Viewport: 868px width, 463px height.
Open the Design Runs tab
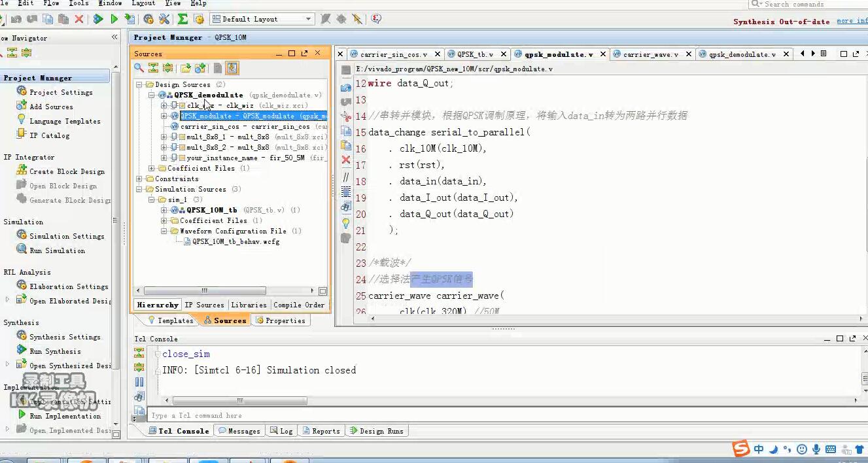point(377,431)
